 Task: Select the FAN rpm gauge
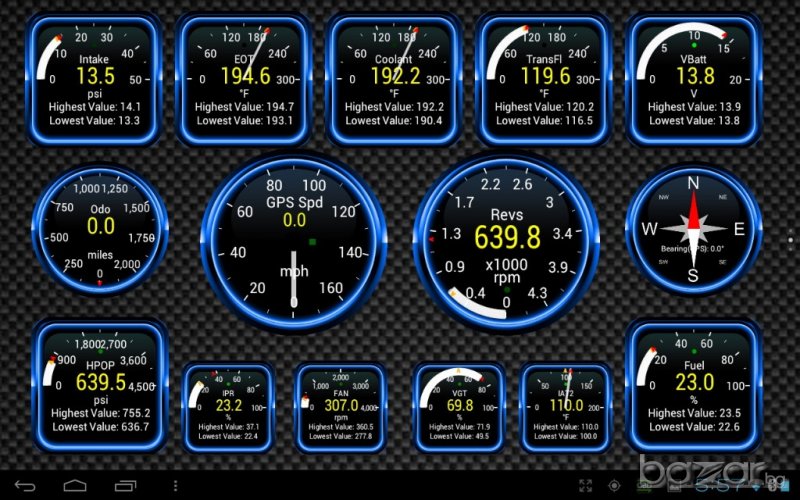(x=340, y=405)
